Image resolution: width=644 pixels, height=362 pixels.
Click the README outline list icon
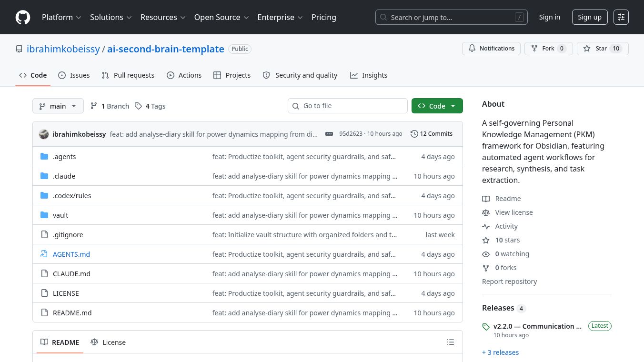pyautogui.click(x=451, y=342)
